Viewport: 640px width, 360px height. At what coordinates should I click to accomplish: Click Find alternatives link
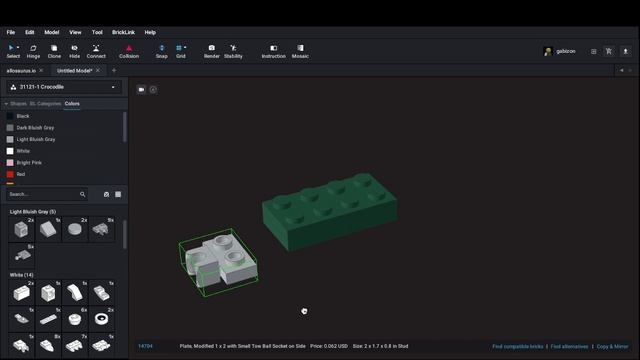pyautogui.click(x=569, y=347)
